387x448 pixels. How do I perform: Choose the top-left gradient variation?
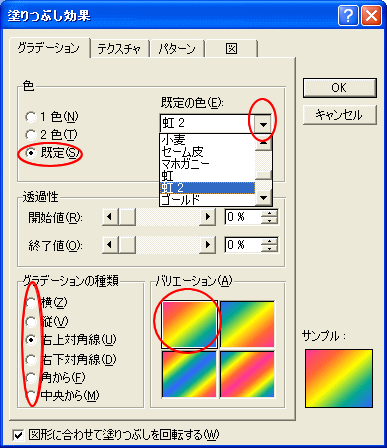point(189,324)
